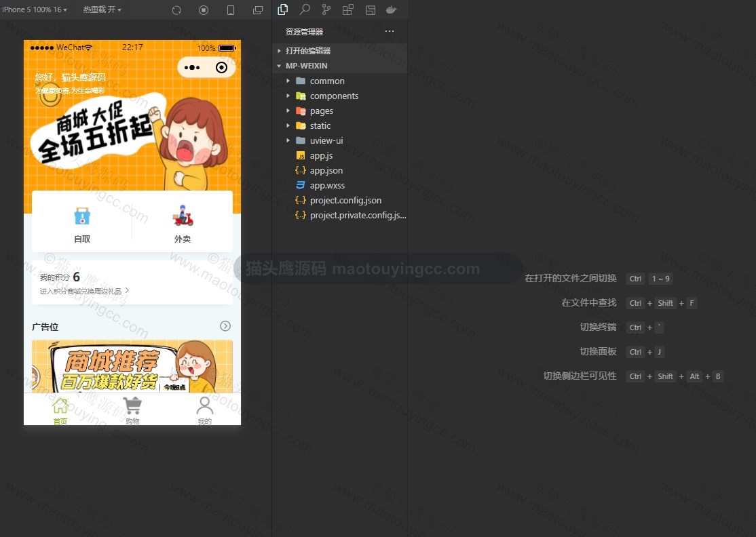Click the 我的积分 points value 6
756x537 pixels.
coord(76,277)
